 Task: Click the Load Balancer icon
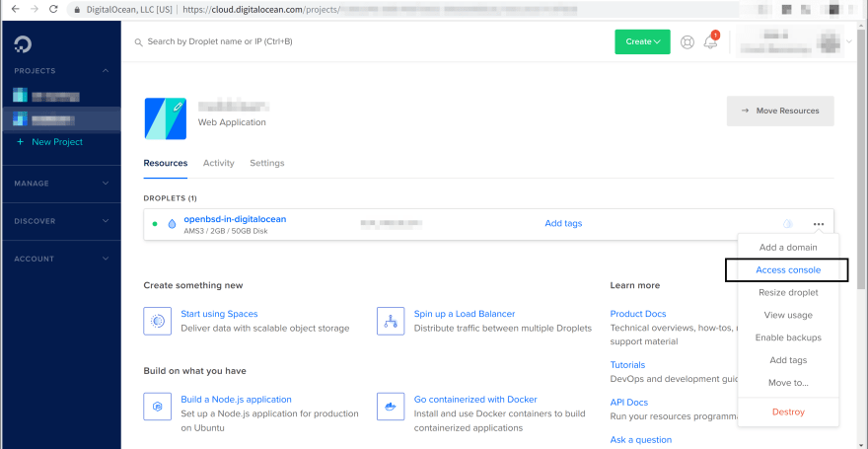pos(391,321)
